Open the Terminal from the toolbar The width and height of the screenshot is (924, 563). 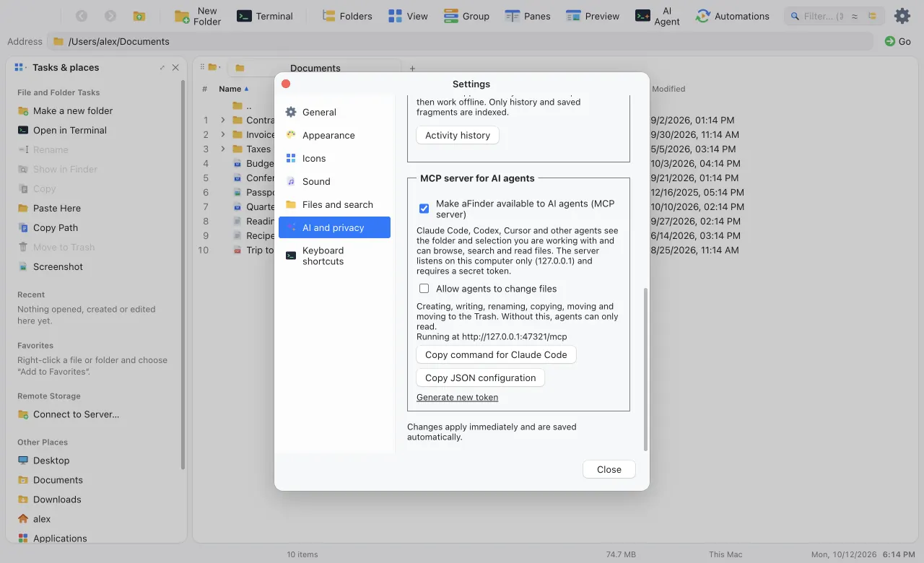tap(264, 16)
